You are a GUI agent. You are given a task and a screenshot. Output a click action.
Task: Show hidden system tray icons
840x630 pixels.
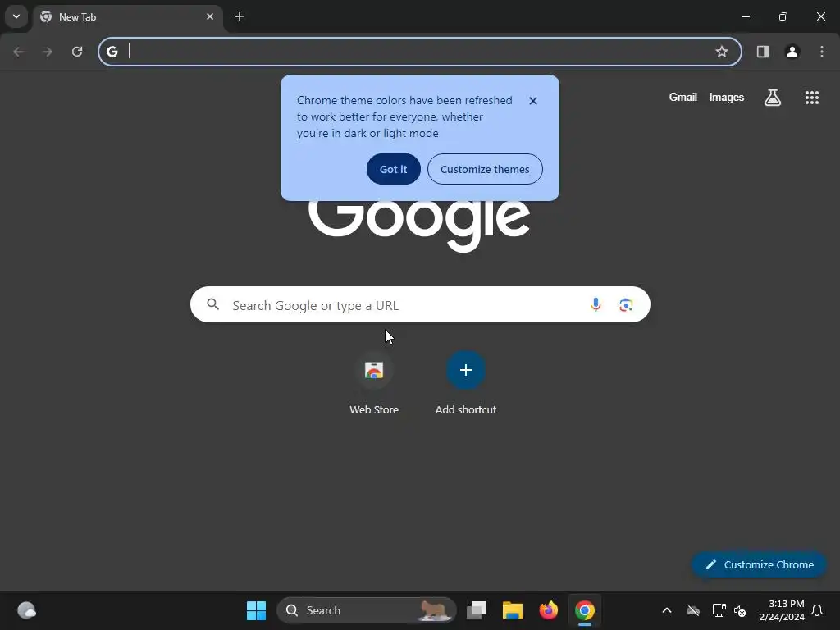(x=667, y=610)
